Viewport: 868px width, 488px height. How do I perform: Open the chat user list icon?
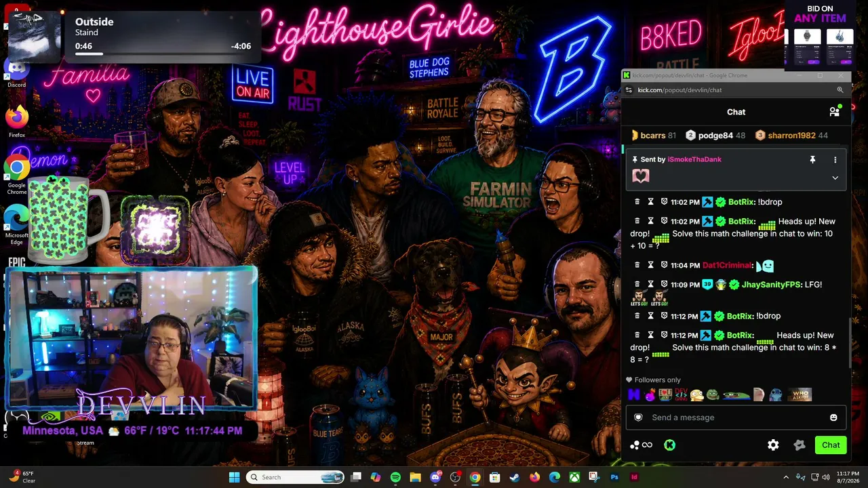[x=835, y=112]
